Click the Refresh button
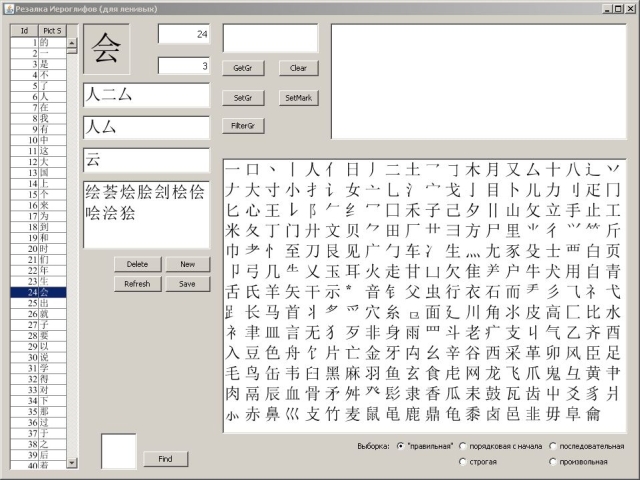The height and width of the screenshot is (480, 640). pos(138,284)
